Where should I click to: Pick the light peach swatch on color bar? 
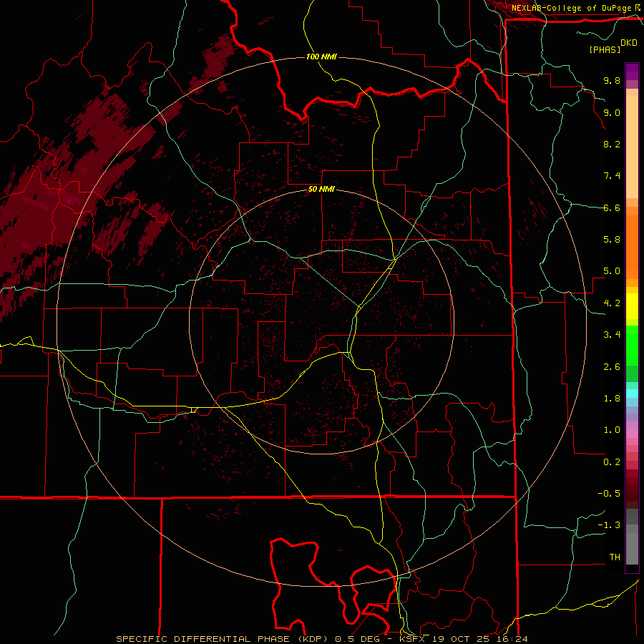pos(632,147)
